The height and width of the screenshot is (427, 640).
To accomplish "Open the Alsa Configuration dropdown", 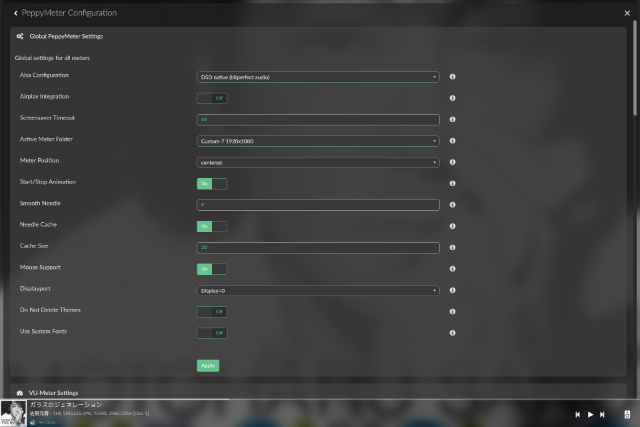I will click(318, 77).
